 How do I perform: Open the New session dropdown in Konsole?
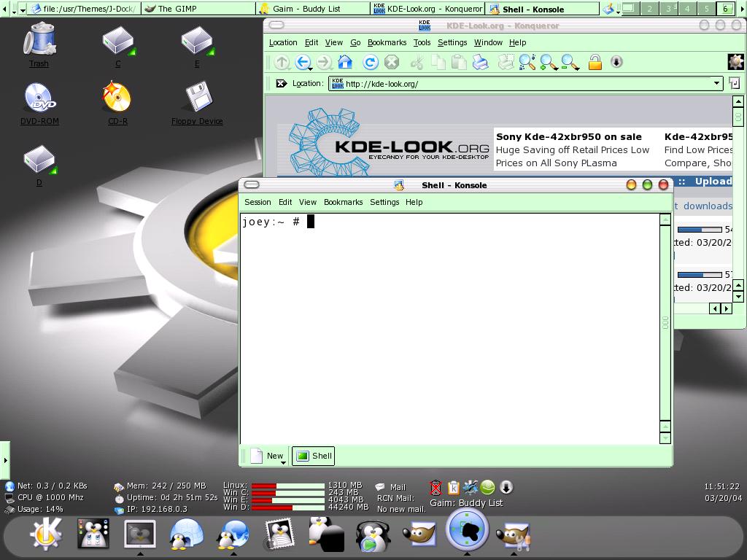click(x=283, y=462)
